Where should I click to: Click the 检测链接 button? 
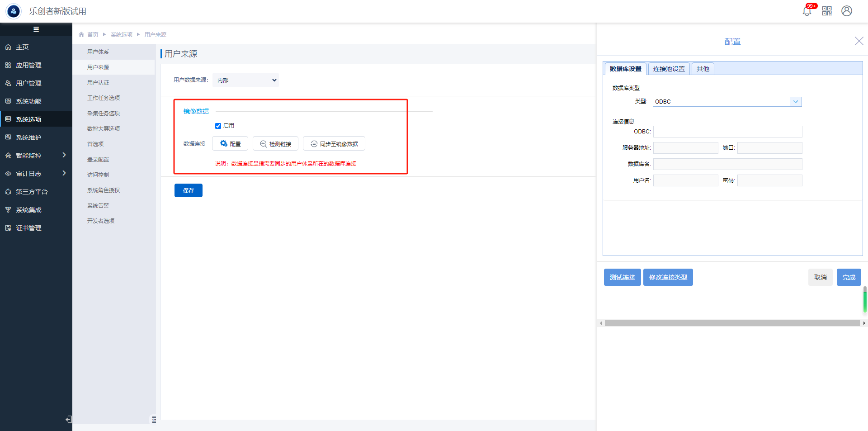pyautogui.click(x=275, y=144)
